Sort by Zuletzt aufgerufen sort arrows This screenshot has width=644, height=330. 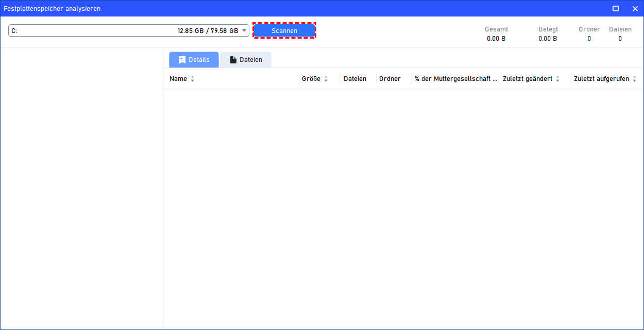[634, 79]
